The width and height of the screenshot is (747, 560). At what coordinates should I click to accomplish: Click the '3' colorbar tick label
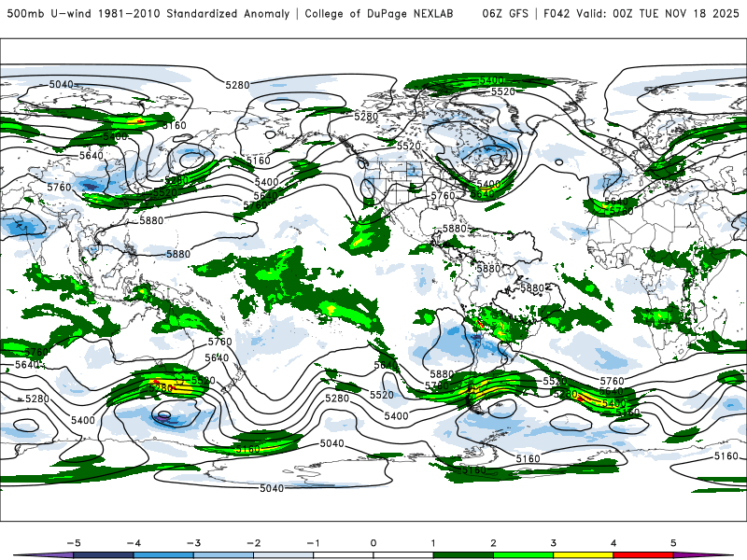[x=554, y=543]
